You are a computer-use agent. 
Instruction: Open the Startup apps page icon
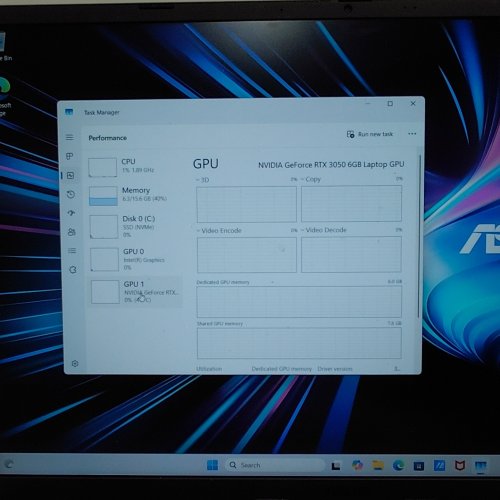(71, 213)
